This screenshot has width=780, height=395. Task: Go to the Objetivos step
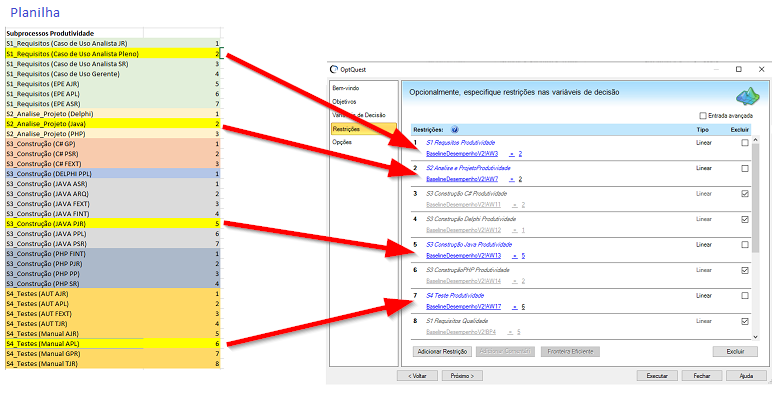(x=344, y=101)
